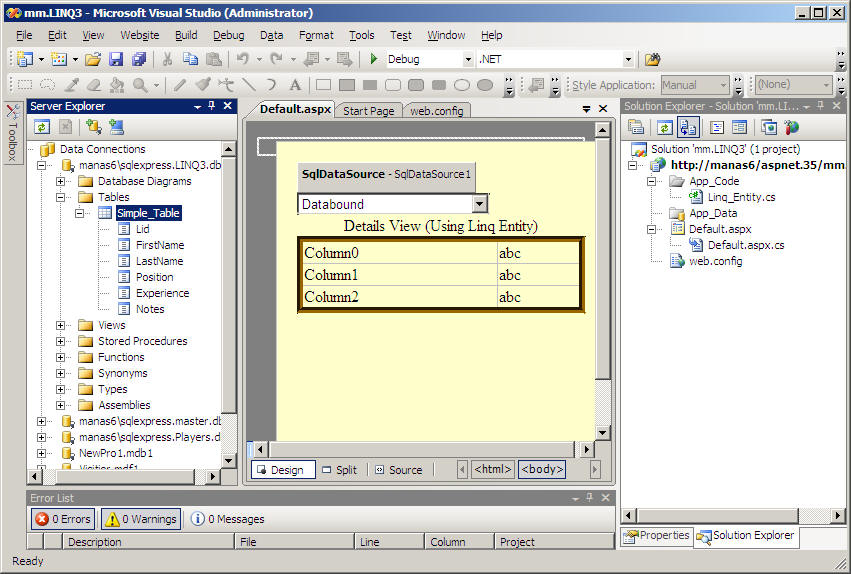Click the Save icon in the toolbar
This screenshot has height=574, width=851.
[116, 59]
